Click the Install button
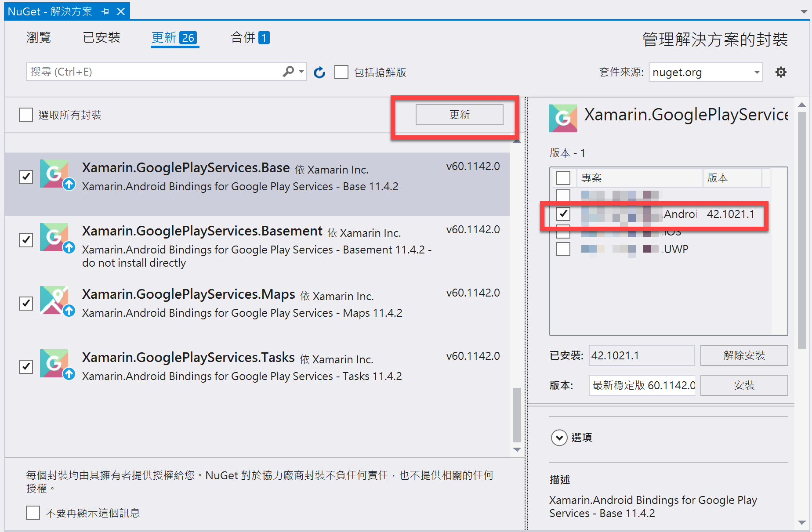The height and width of the screenshot is (532, 812). [744, 385]
